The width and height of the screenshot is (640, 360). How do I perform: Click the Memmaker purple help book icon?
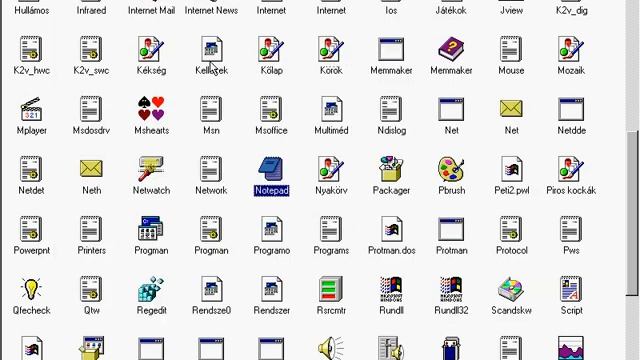tap(451, 49)
